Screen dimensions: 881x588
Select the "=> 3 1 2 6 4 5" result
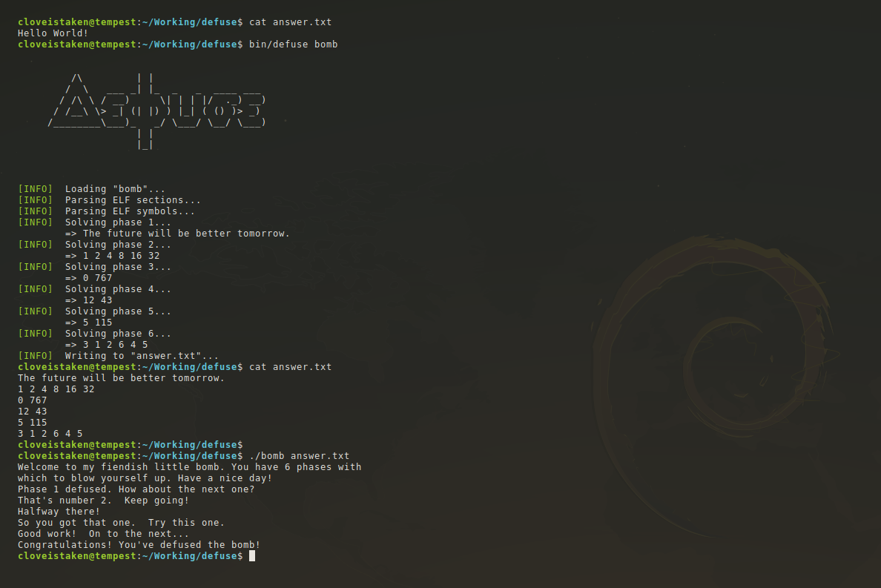pos(106,346)
